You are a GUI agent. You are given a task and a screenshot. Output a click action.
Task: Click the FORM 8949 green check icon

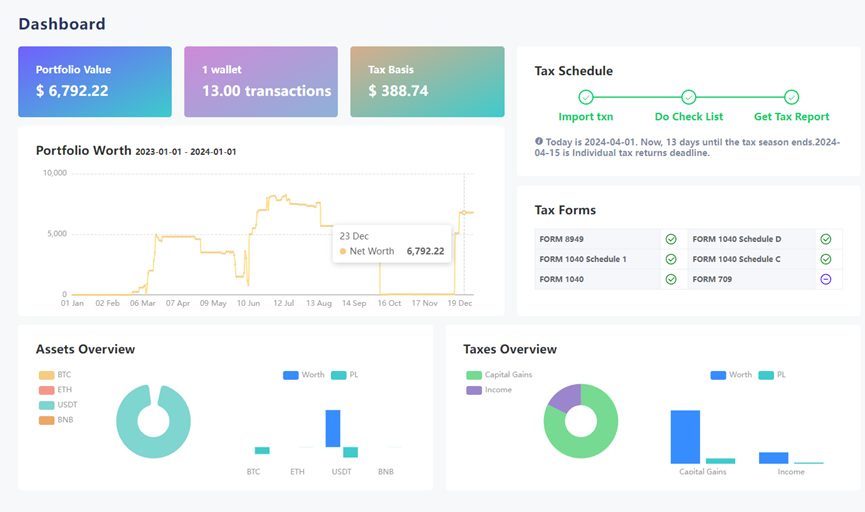[671, 239]
